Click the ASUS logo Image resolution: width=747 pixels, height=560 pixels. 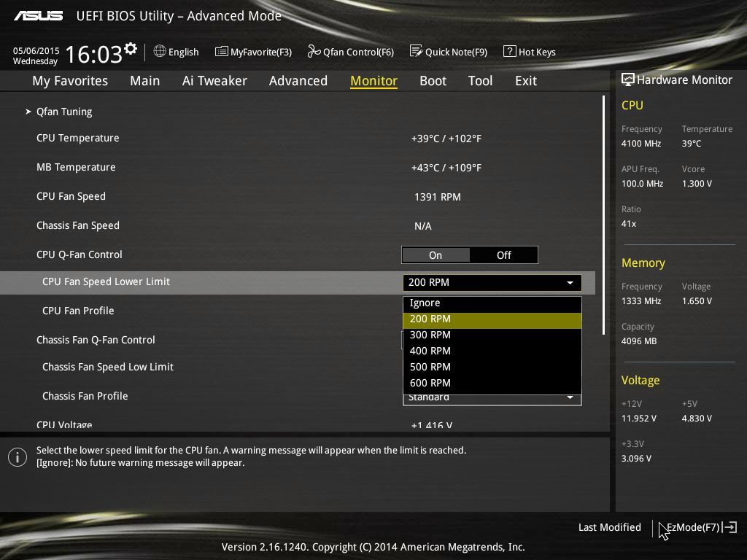tap(38, 16)
